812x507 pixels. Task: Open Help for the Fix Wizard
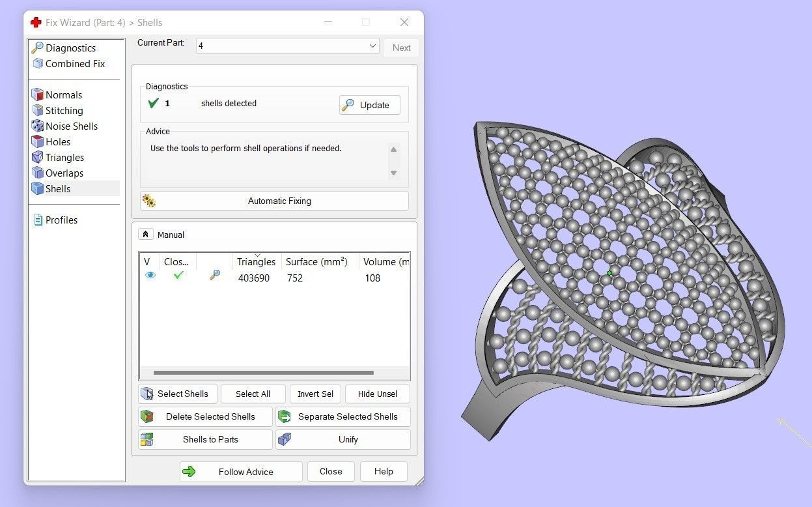384,471
